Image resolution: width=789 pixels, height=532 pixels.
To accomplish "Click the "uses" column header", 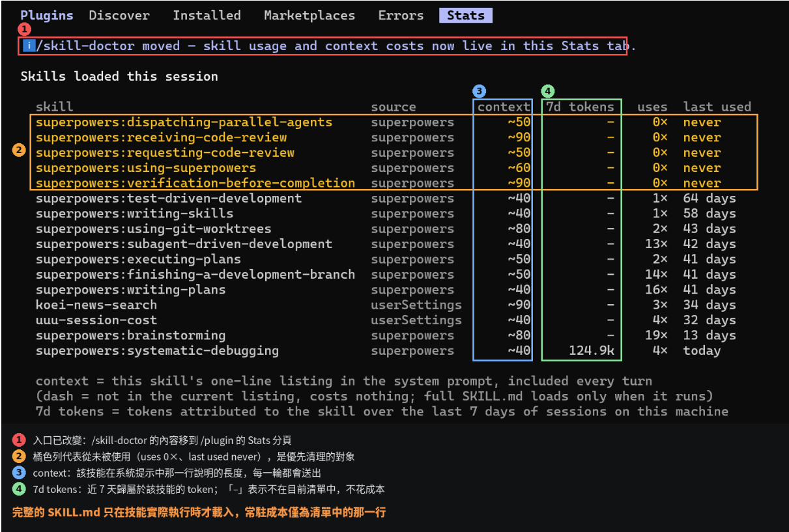I will 652,107.
